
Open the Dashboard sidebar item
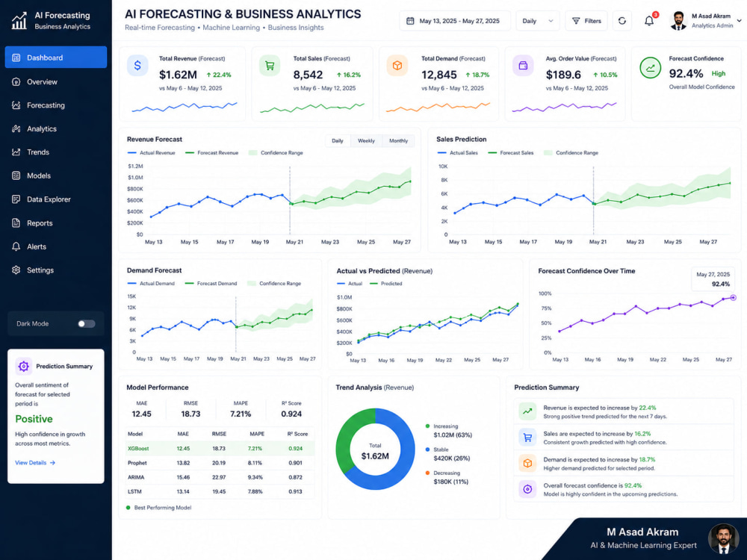(56, 57)
